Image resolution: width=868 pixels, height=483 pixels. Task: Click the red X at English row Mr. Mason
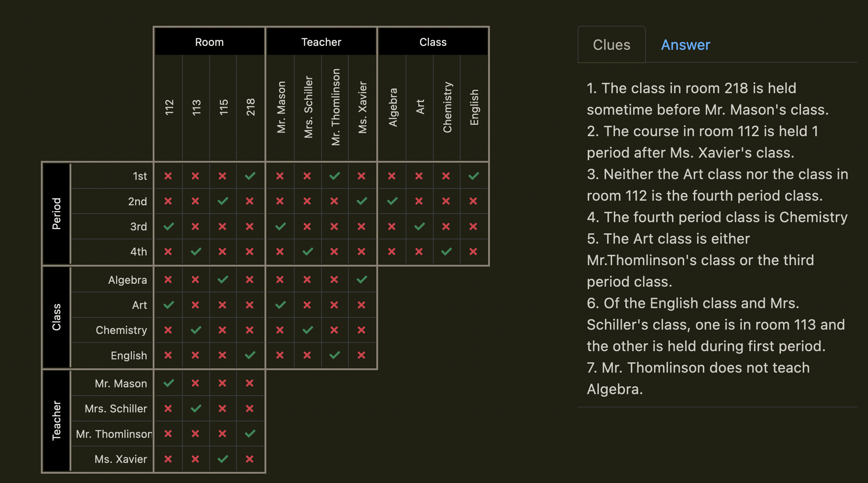pos(280,355)
